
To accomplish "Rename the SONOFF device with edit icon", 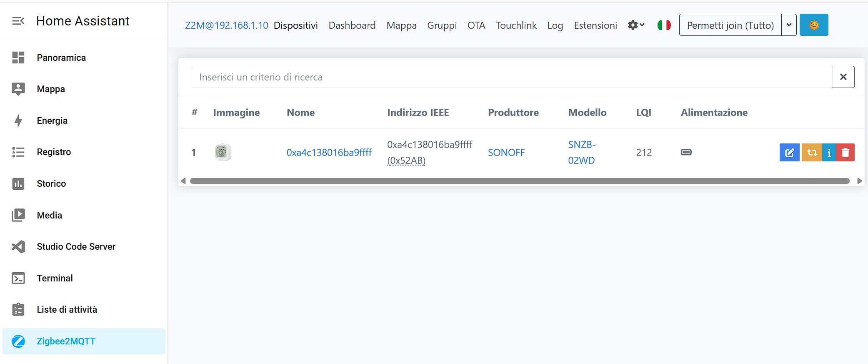I will (789, 153).
